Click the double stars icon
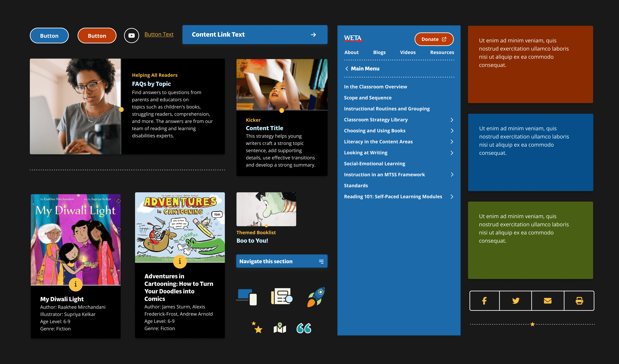Image resolution: width=619 pixels, height=364 pixels. coord(257,327)
